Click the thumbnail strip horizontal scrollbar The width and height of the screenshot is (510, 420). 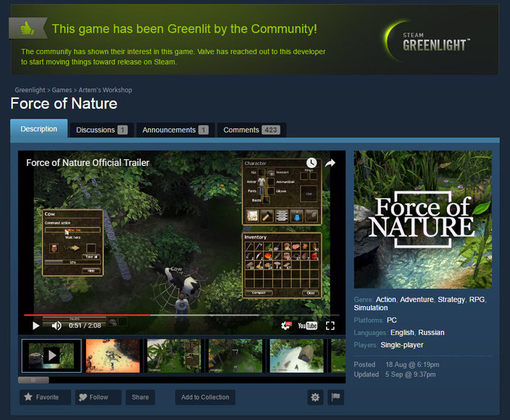(x=33, y=379)
